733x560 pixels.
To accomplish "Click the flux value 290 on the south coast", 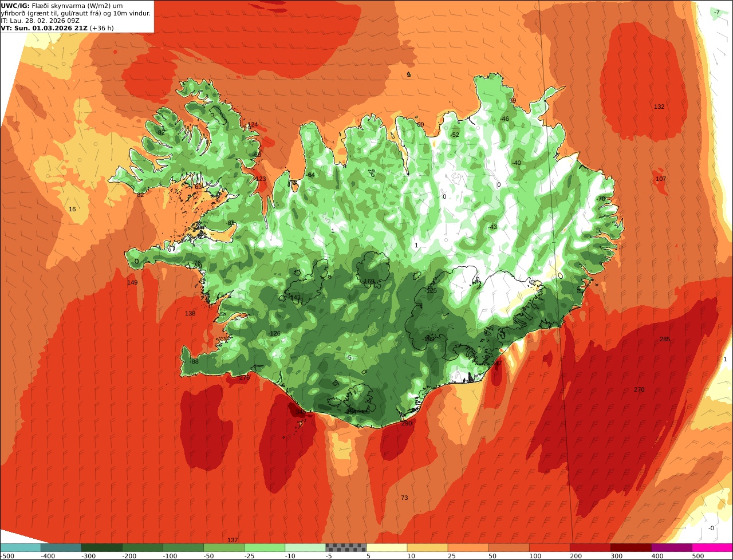I will point(407,423).
